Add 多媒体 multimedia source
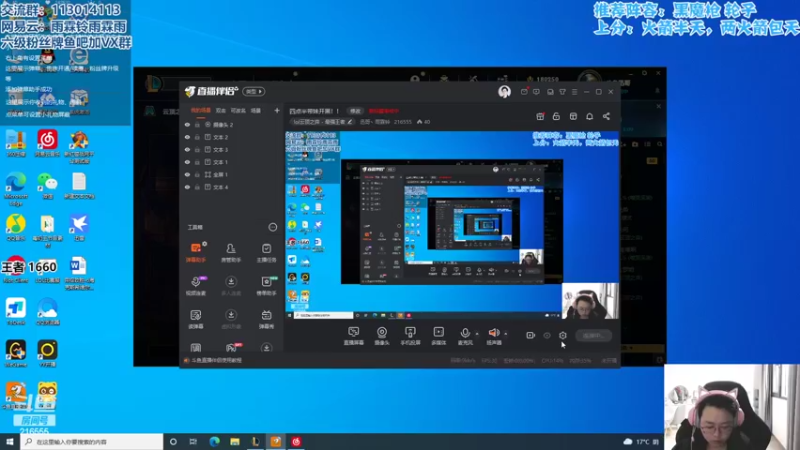 [x=438, y=336]
